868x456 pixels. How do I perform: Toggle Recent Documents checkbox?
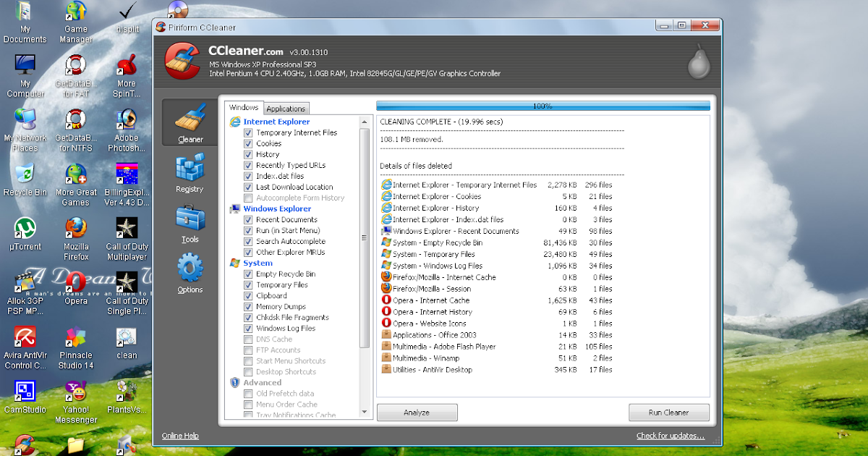pos(249,219)
